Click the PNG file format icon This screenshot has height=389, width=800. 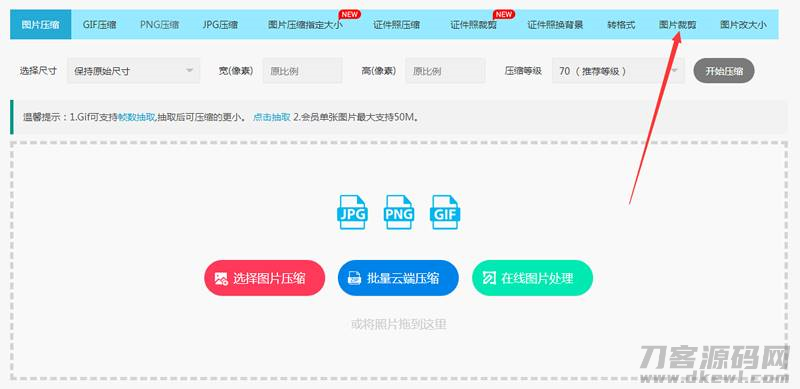click(x=399, y=212)
